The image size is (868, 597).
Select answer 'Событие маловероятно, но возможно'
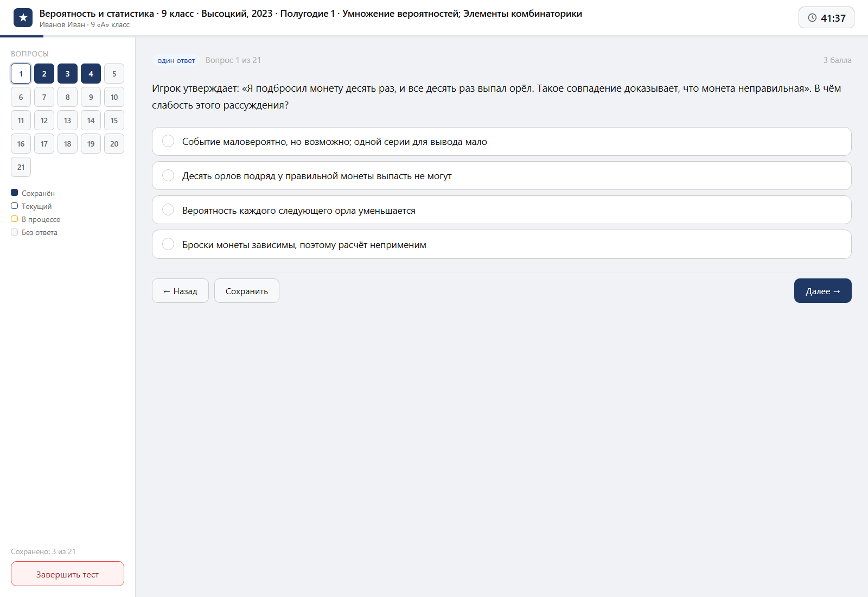pos(502,142)
